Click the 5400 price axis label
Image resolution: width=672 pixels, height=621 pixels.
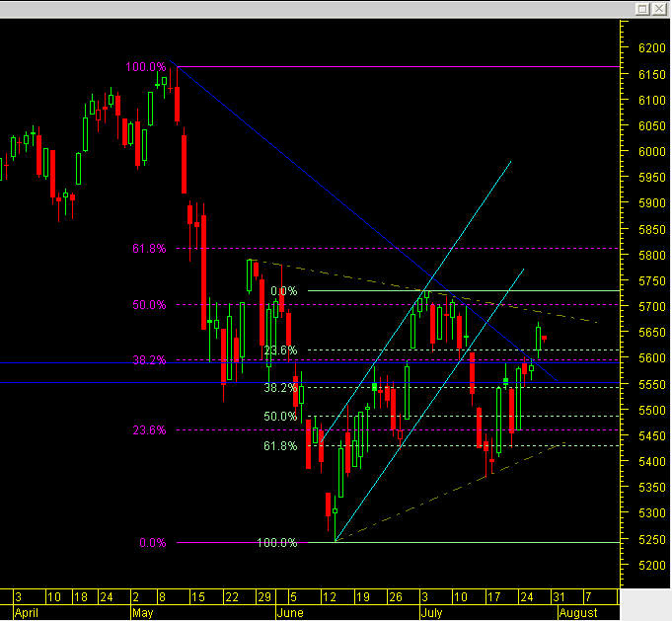pos(651,462)
